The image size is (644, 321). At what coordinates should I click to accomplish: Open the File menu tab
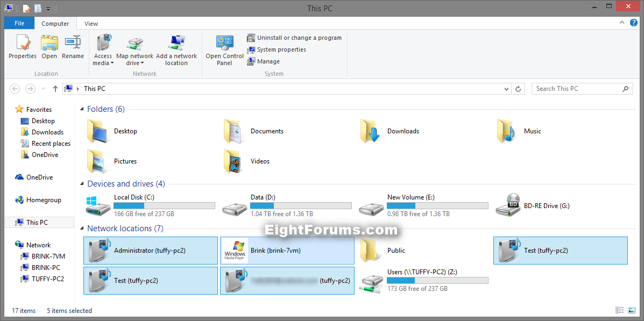click(19, 23)
